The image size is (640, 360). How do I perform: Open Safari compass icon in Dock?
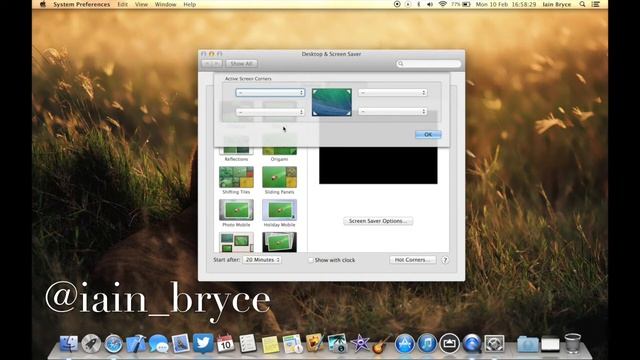click(x=113, y=344)
